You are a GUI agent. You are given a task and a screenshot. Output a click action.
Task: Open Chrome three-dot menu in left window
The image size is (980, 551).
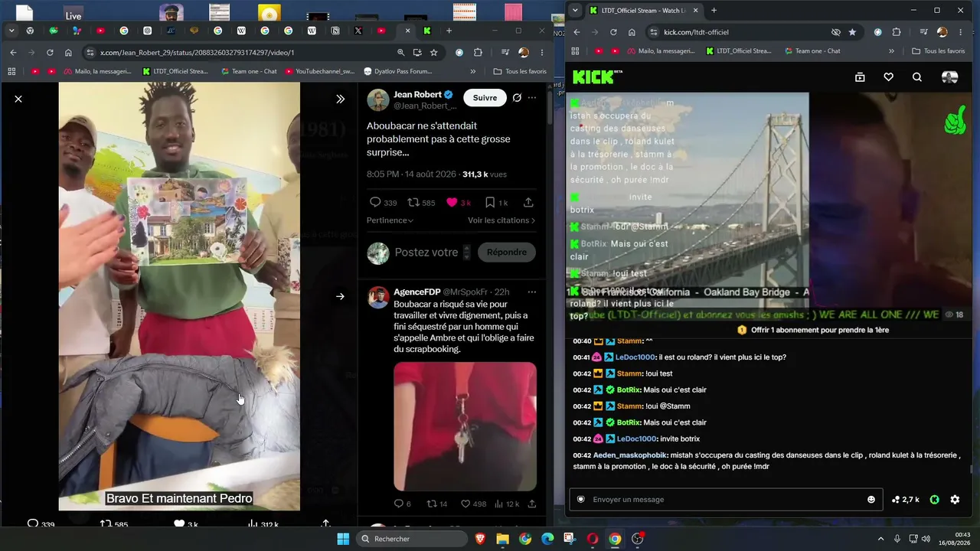543,53
